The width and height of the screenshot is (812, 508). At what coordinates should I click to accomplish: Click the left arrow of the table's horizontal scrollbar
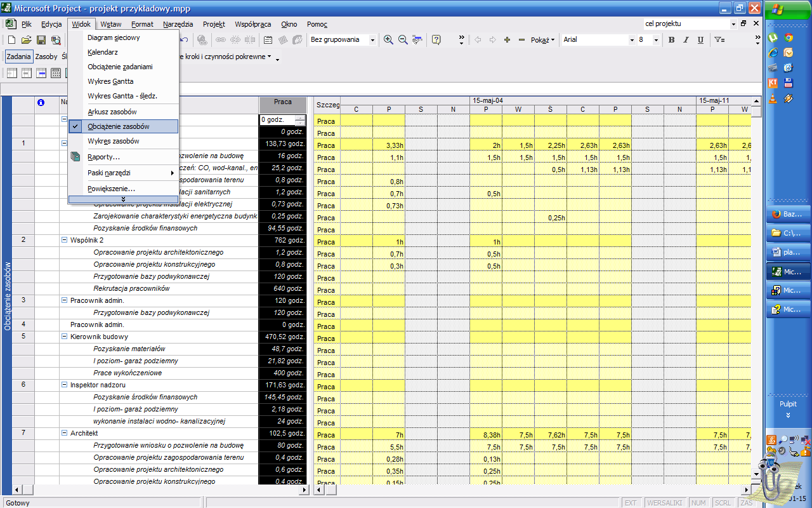(x=17, y=490)
